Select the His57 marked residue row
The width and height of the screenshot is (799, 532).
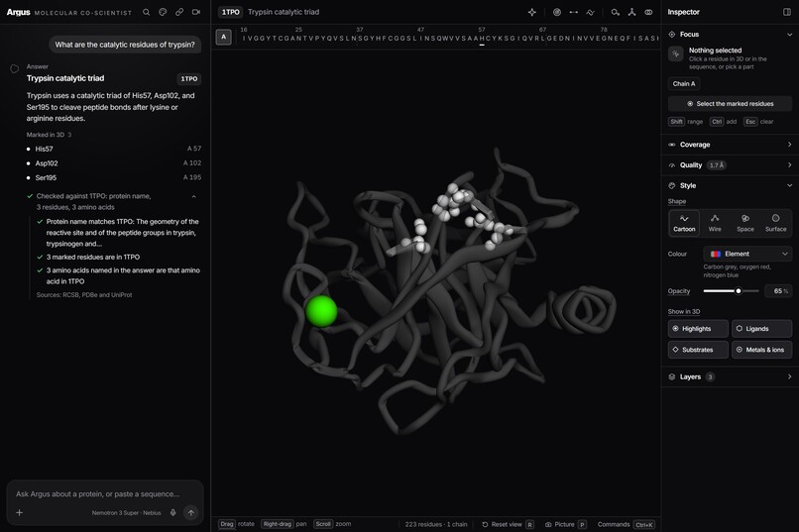pyautogui.click(x=114, y=149)
